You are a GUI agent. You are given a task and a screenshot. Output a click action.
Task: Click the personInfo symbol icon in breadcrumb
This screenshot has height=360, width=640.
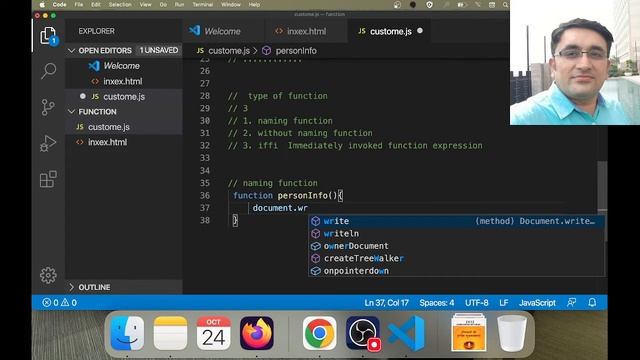pos(267,51)
